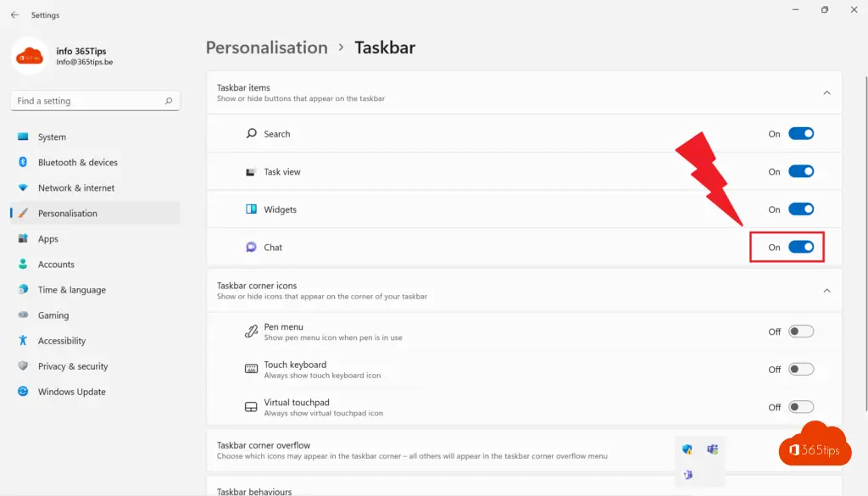Click the Personalisation breadcrumb link
Screen dimensions: 868x496
266,47
